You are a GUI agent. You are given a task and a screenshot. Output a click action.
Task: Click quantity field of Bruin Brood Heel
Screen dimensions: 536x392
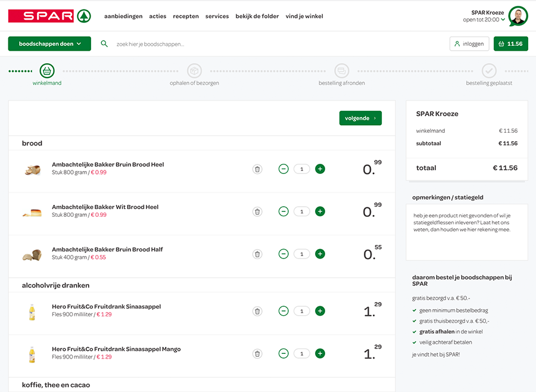302,169
